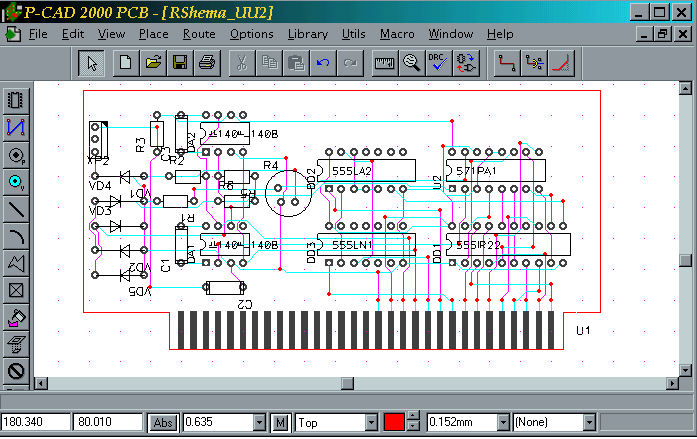Open the Options menu
This screenshot has height=439, width=697.
pos(252,34)
